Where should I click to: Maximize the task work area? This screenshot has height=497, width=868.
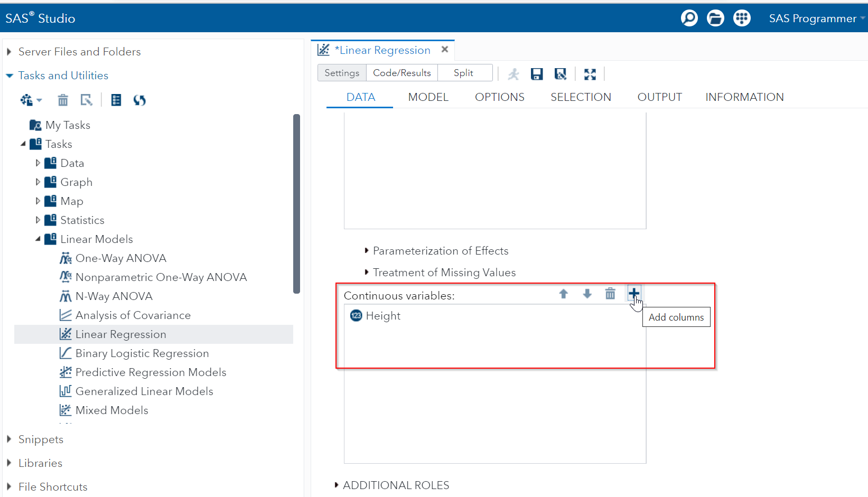[x=590, y=74]
